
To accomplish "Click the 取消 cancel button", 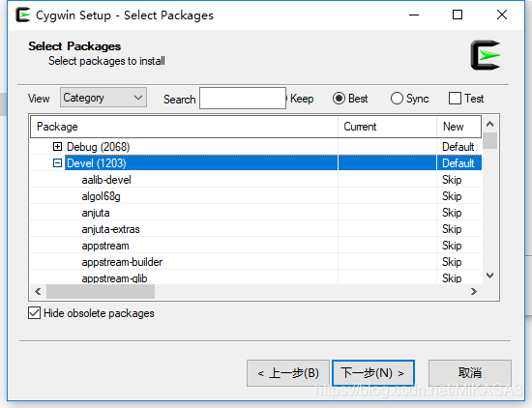I will coord(470,373).
